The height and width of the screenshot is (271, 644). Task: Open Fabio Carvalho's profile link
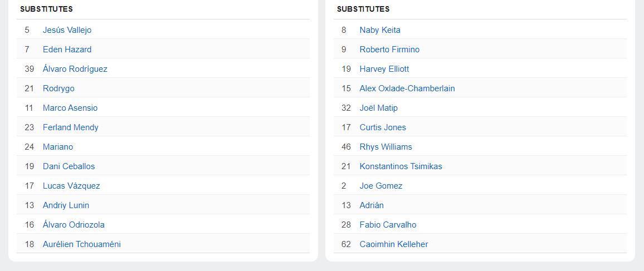388,225
